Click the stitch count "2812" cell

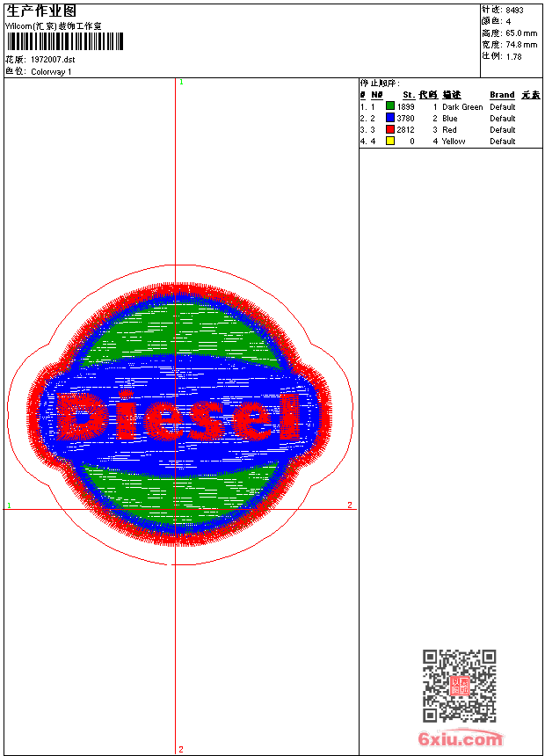tap(405, 130)
